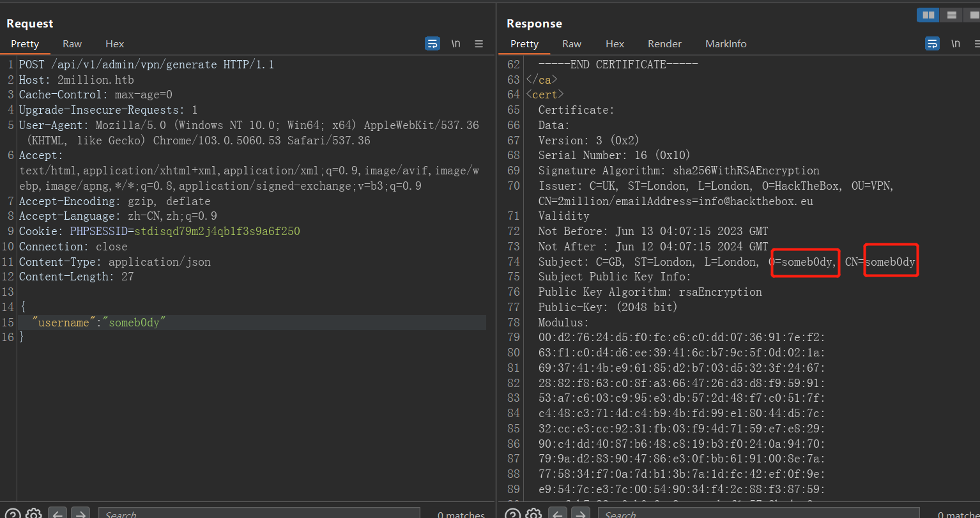Click the closing </ca> tag
Image resolution: width=980 pixels, height=518 pixels.
pyautogui.click(x=541, y=80)
